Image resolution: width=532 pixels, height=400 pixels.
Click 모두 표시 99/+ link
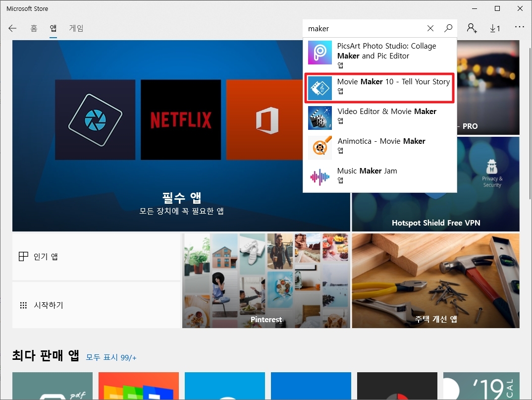click(111, 357)
